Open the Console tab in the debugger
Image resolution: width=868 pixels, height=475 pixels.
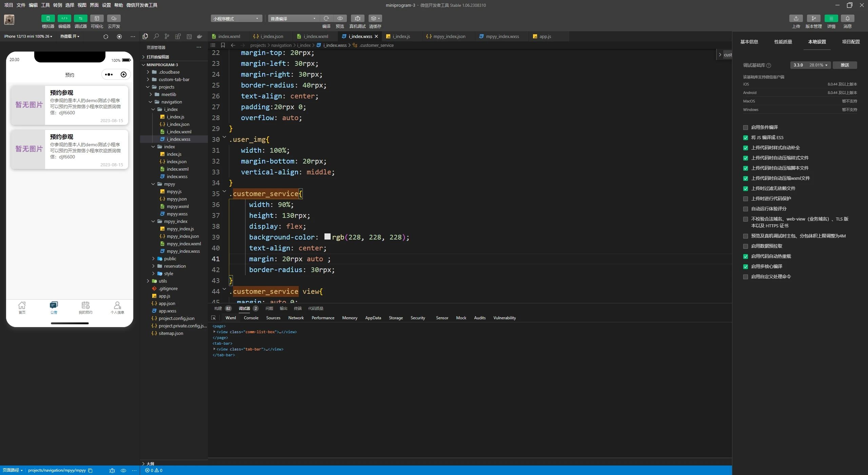251,318
